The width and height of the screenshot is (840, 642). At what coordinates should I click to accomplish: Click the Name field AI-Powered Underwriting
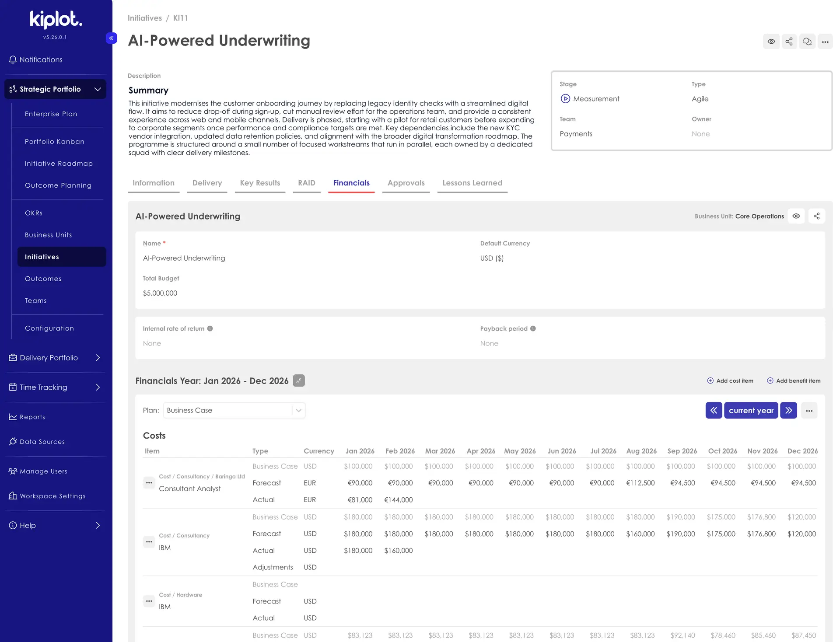tap(184, 258)
